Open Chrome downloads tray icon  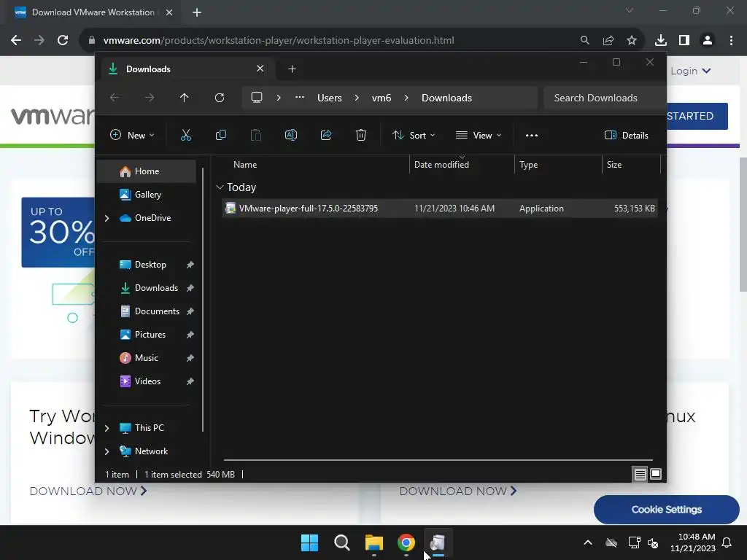[661, 41]
